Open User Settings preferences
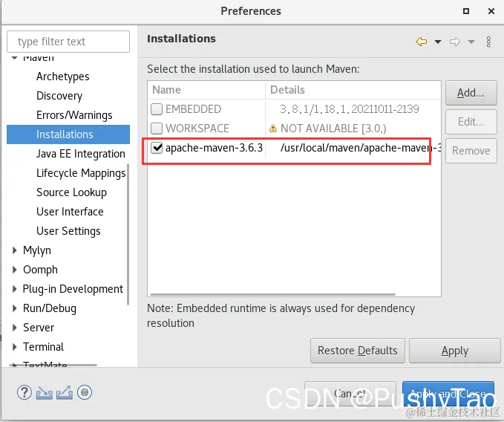 coord(68,231)
